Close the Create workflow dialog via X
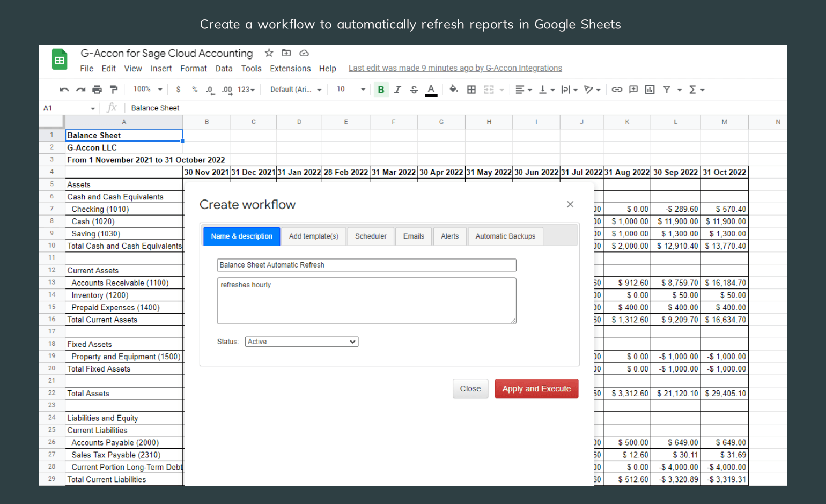 (x=570, y=204)
